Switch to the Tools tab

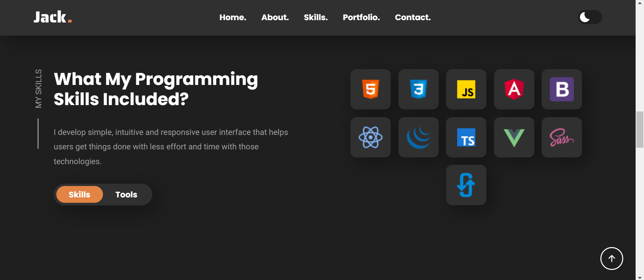(126, 194)
